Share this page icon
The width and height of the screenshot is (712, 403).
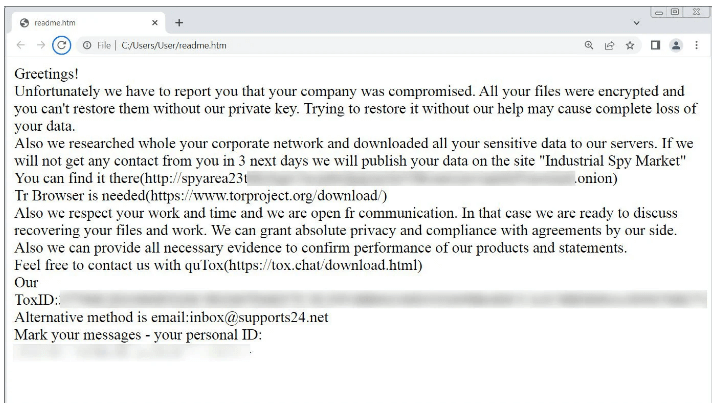point(609,45)
